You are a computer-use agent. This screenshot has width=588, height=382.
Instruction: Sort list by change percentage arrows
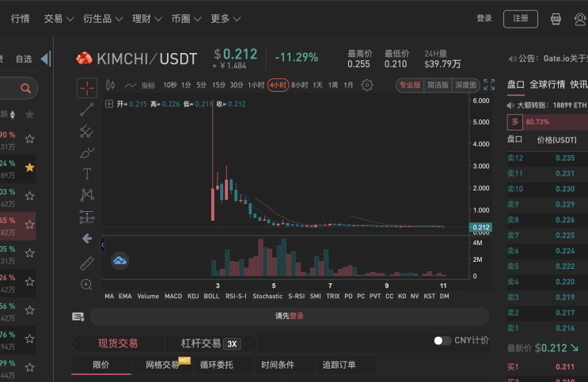13,115
